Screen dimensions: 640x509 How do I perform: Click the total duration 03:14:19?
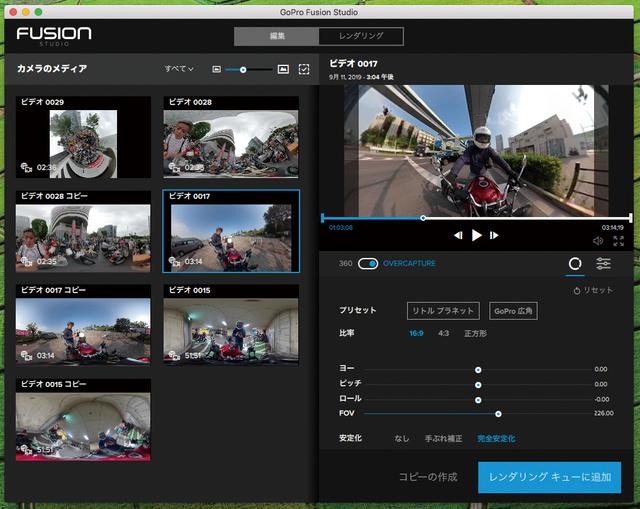click(612, 228)
